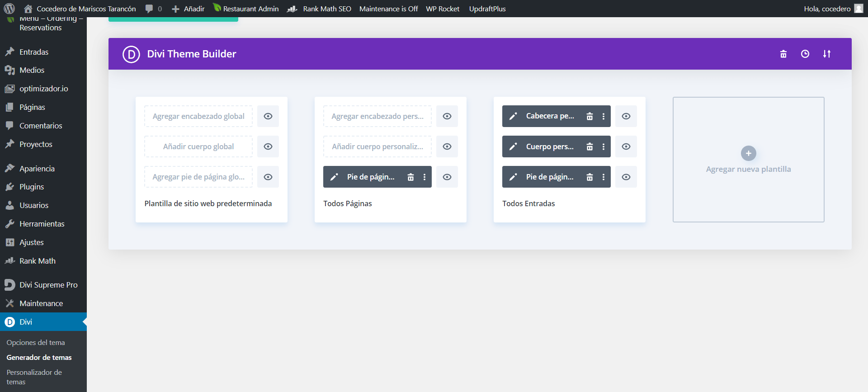Edit footer pencil icon in Todos Páginas
The image size is (868, 392).
coord(334,177)
